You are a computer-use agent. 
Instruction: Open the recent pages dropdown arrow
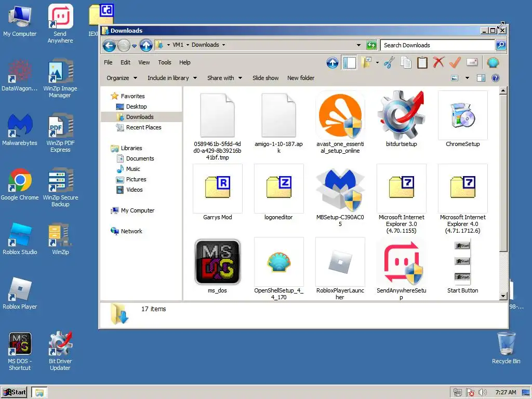click(135, 46)
